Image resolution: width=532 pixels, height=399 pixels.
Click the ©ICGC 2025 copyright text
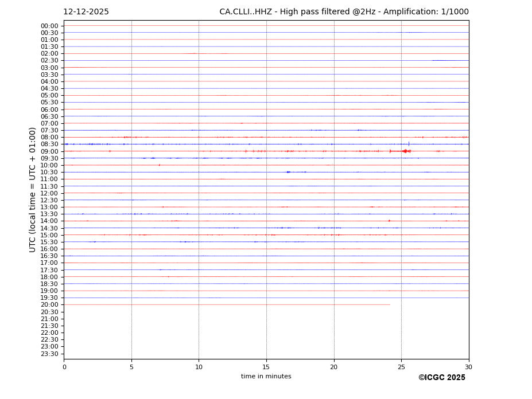tap(441, 378)
